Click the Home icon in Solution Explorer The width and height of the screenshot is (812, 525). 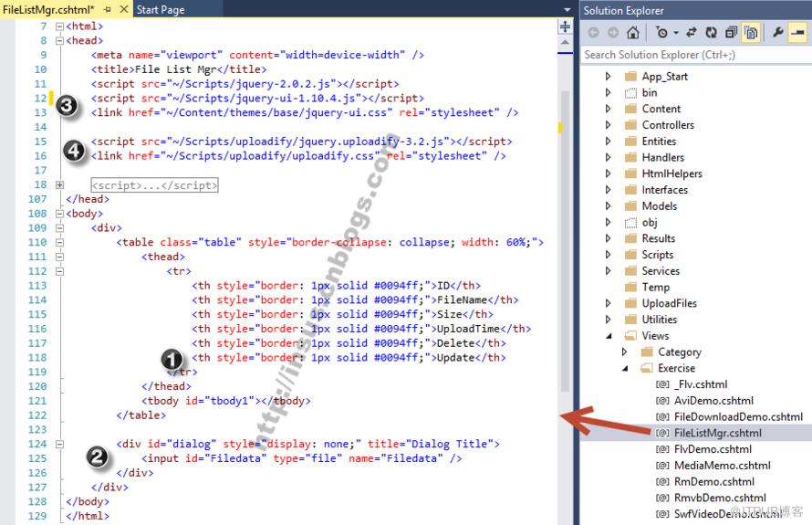point(633,33)
